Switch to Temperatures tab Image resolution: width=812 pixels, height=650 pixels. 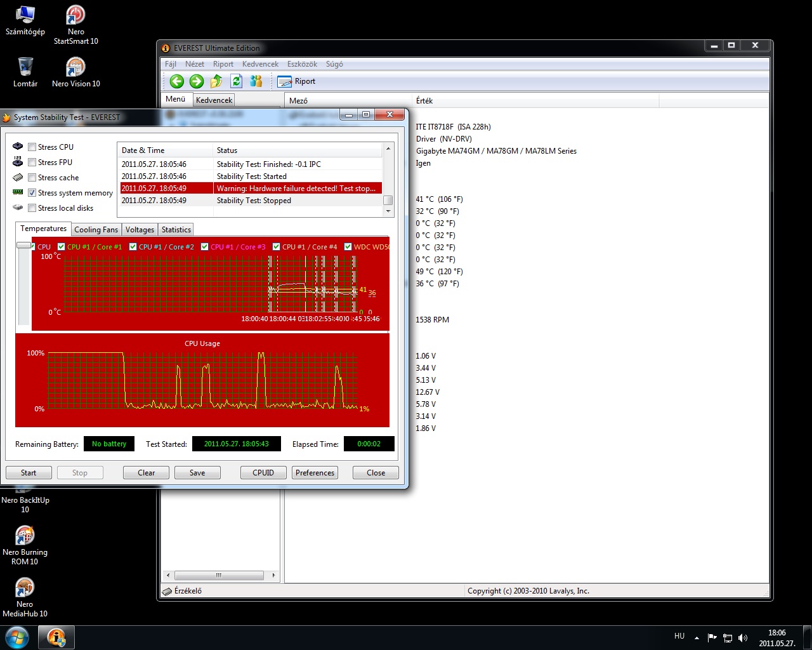(x=43, y=229)
